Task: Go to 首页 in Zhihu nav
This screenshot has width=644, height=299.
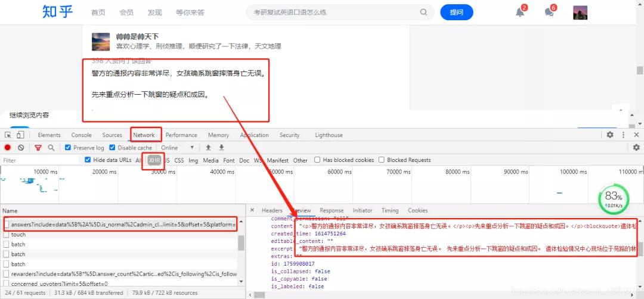Action: tap(98, 13)
